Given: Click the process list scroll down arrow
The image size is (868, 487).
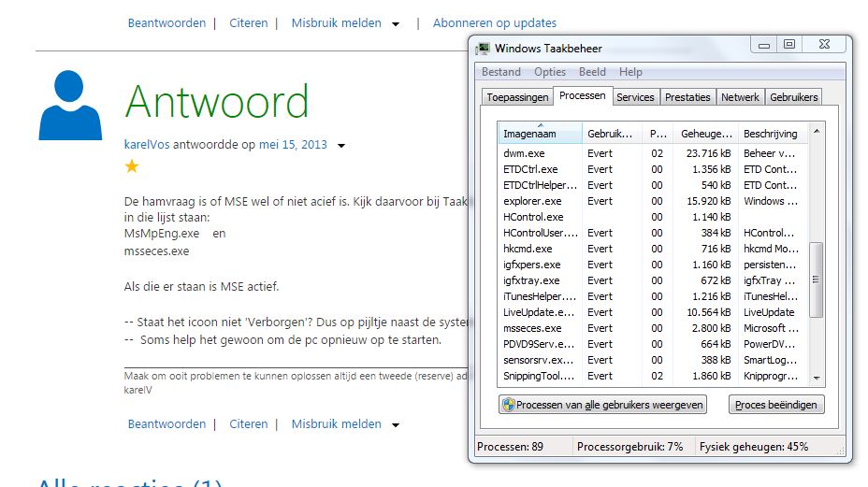Looking at the screenshot, I should coord(817,378).
